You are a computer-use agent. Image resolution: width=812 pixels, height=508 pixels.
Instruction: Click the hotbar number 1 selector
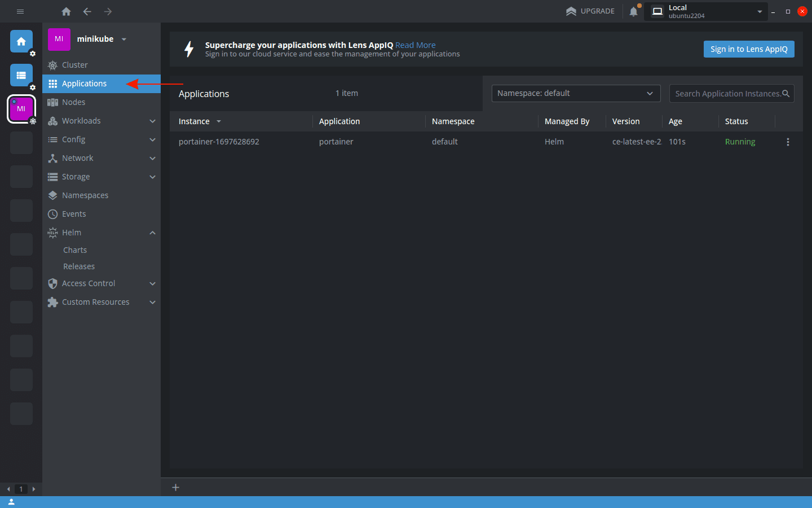21,489
